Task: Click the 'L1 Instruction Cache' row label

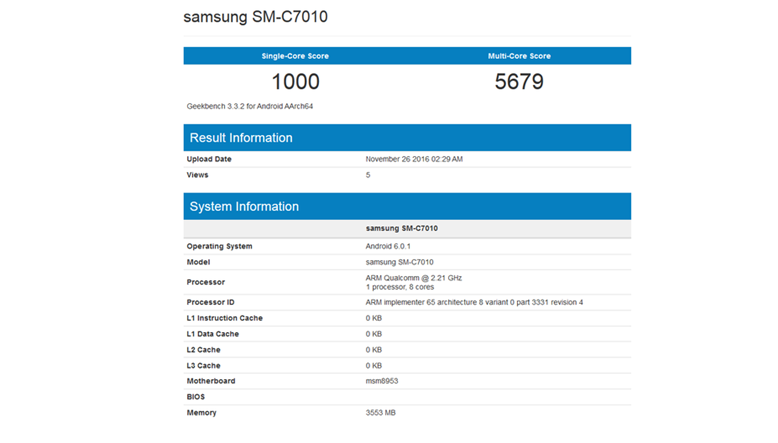Action: point(225,318)
